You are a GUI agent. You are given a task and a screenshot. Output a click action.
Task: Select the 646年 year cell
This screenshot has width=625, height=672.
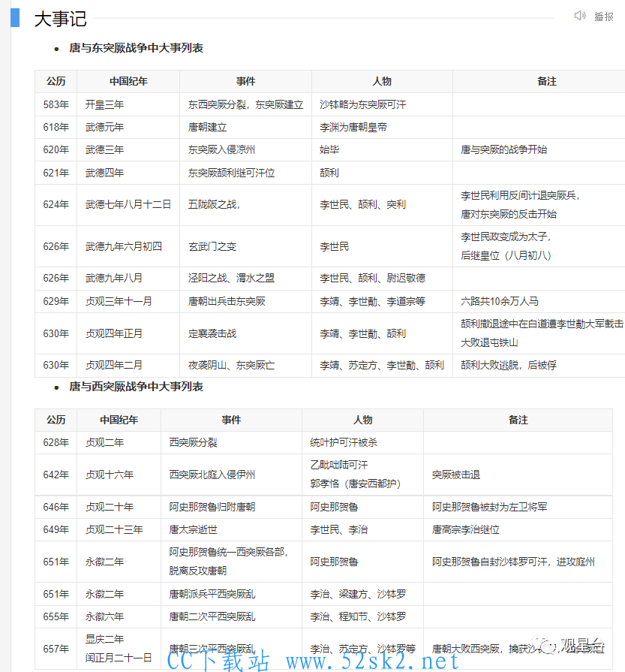coord(56,507)
